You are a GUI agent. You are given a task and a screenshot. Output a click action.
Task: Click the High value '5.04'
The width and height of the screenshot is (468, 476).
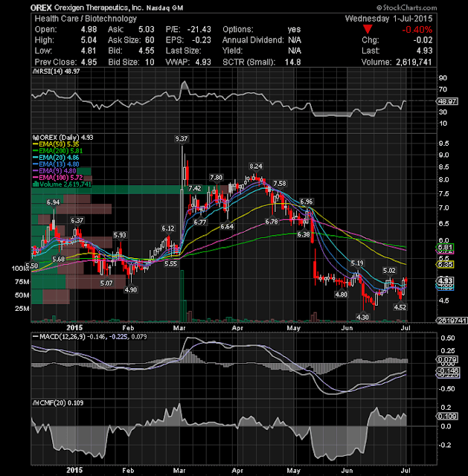(89, 40)
